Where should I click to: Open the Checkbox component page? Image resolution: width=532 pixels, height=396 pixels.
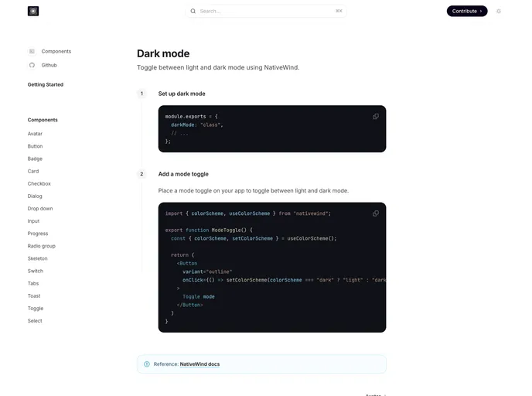tap(39, 183)
